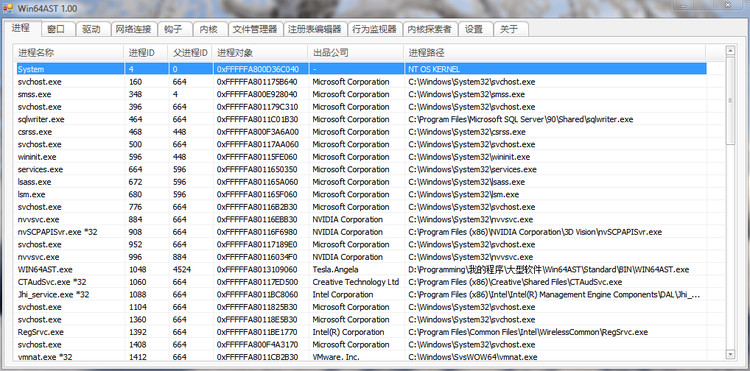Screen dimensions: 750x371
Task: Select the sqlwriter.exe process row
Action: [361, 119]
